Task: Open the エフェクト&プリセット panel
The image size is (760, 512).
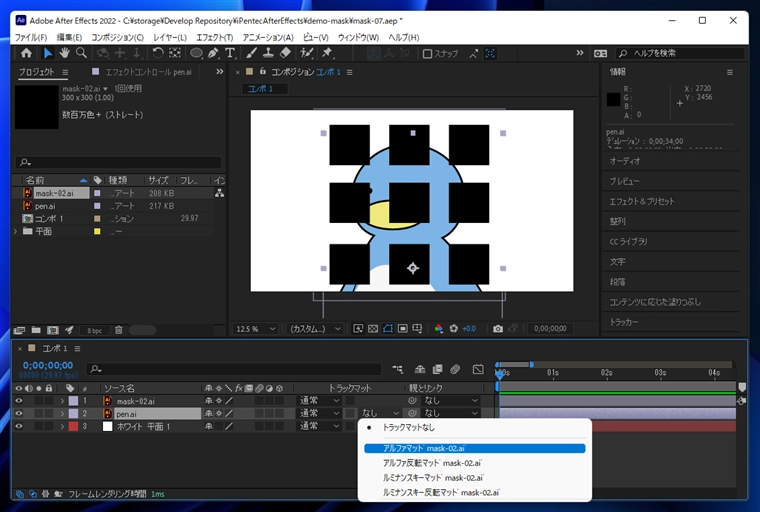Action: point(642,201)
